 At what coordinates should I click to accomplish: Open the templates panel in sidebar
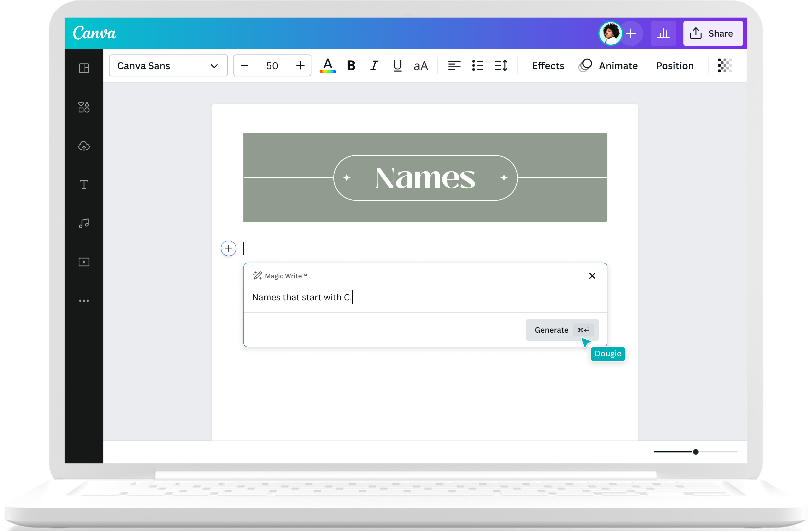coord(84,68)
